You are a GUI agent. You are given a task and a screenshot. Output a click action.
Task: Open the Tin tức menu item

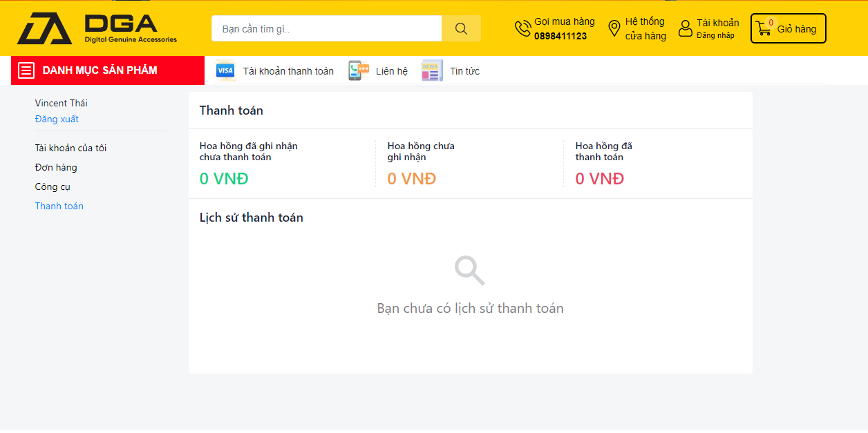click(x=464, y=71)
